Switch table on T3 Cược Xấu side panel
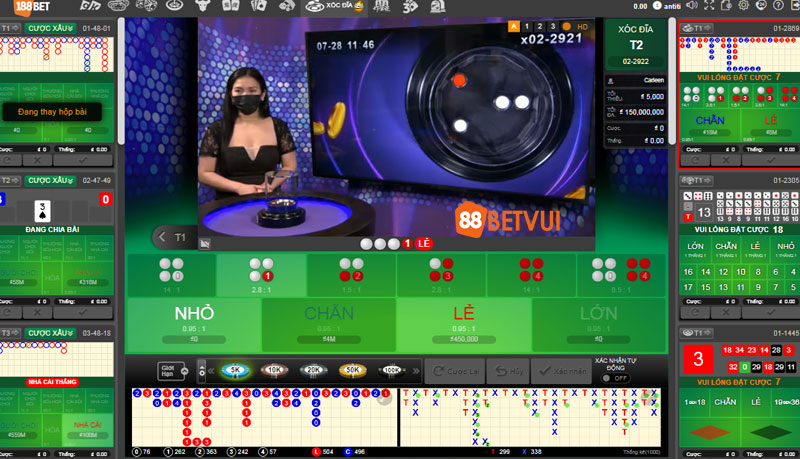The width and height of the screenshot is (800, 459). tap(11, 333)
